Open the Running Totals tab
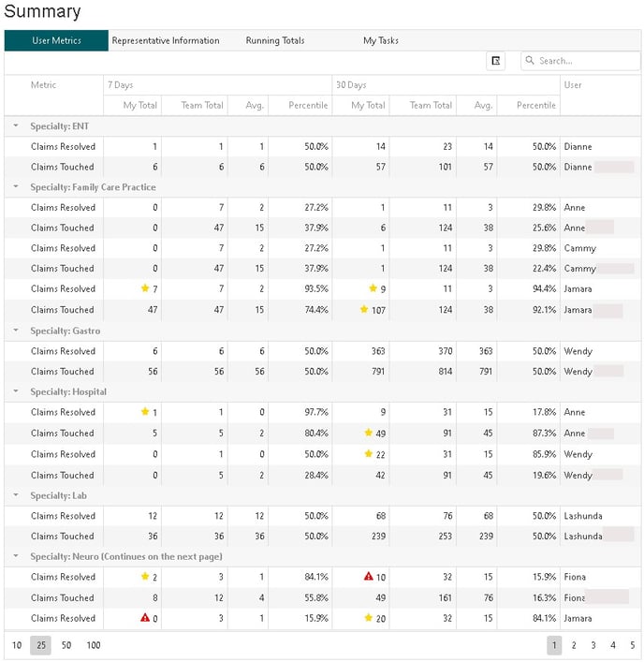Image resolution: width=644 pixels, height=662 pixels. pos(275,40)
